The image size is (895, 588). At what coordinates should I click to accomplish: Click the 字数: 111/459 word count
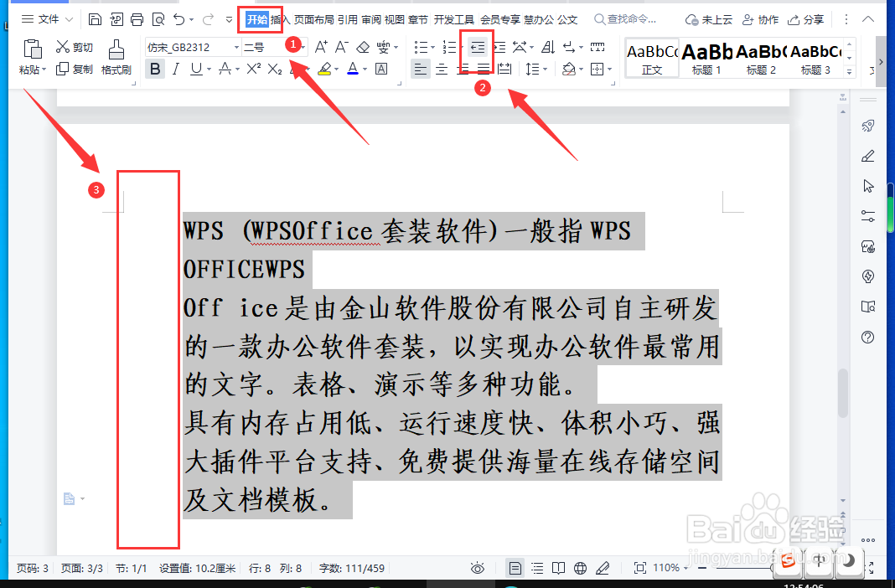point(352,568)
